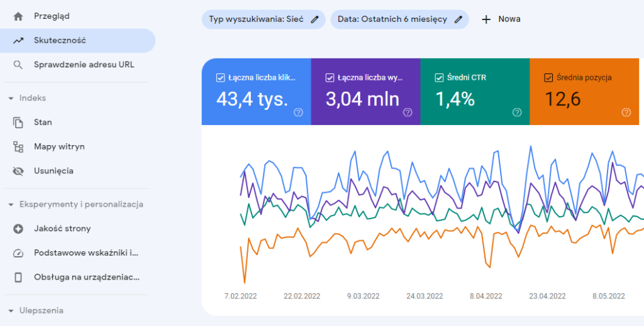Click the plus icon next to Nowa
Image resolution: width=644 pixels, height=326 pixels.
tap(486, 19)
